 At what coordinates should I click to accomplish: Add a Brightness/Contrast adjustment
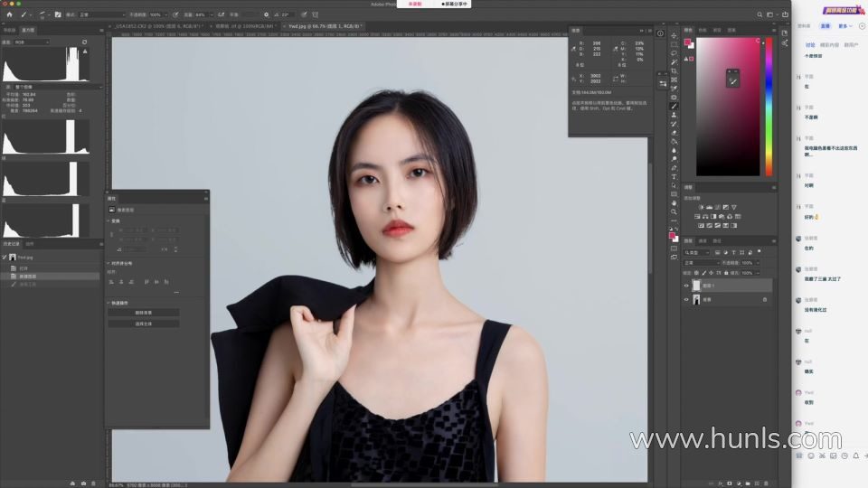point(701,208)
